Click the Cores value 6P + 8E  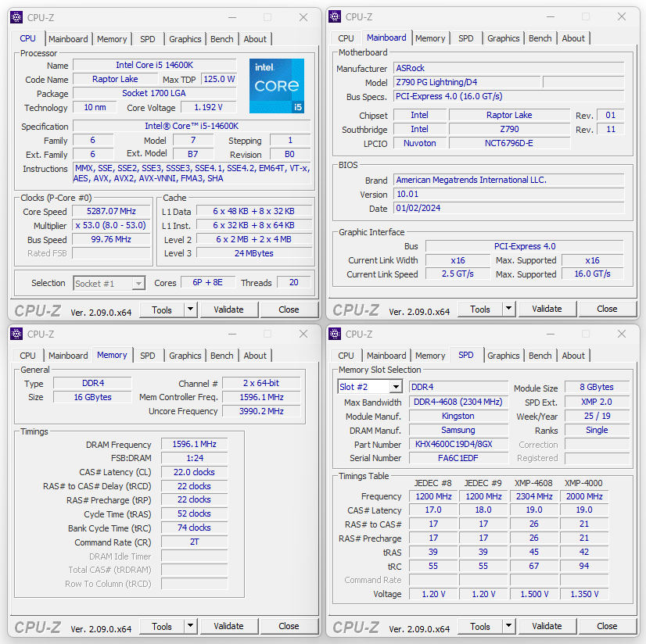pyautogui.click(x=208, y=282)
